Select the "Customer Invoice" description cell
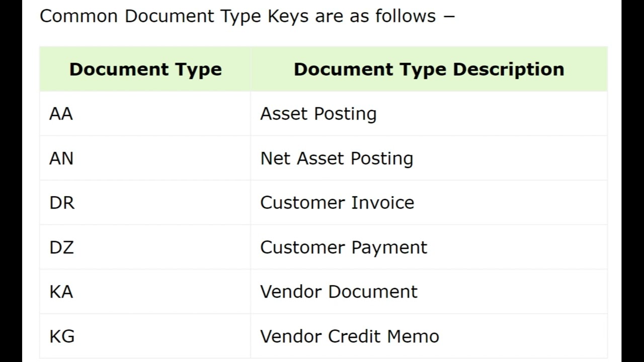Viewport: 644px width, 362px height. 337,203
